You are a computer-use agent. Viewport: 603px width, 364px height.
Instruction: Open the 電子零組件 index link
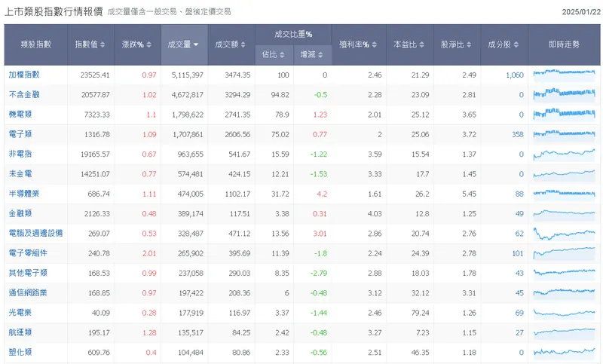coord(28,253)
